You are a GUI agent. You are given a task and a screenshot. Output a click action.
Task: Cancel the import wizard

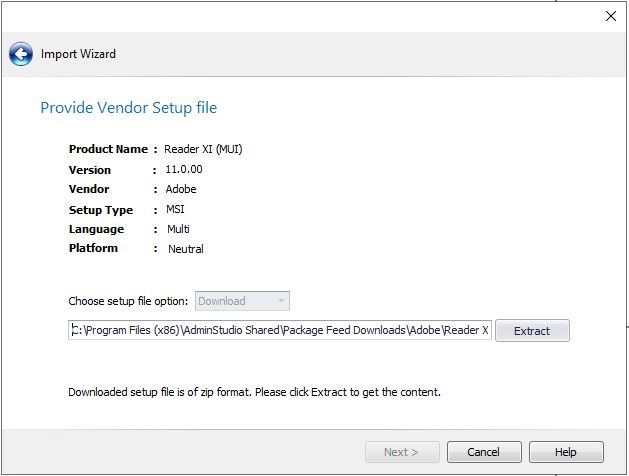pyautogui.click(x=484, y=452)
